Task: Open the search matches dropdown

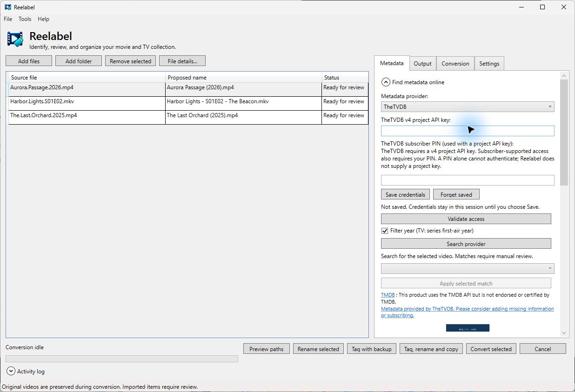Action: tap(468, 268)
